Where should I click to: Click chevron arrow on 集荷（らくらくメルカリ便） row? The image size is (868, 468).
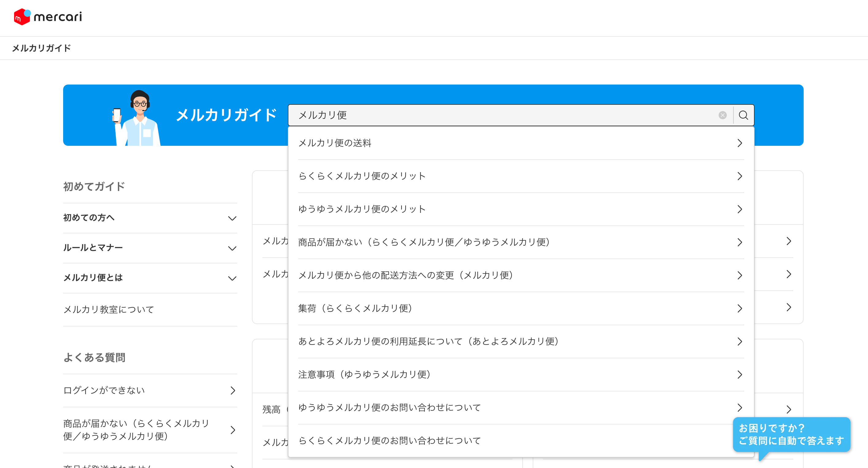coord(740,308)
